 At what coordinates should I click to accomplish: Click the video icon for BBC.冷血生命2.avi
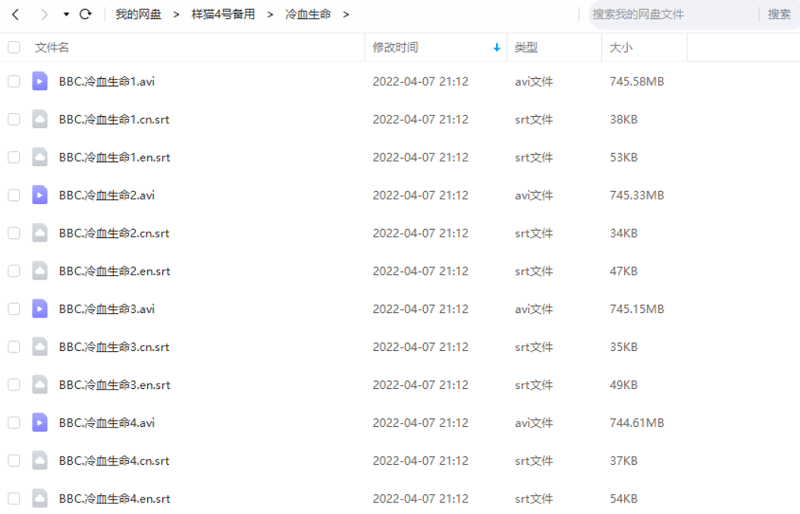[x=39, y=195]
